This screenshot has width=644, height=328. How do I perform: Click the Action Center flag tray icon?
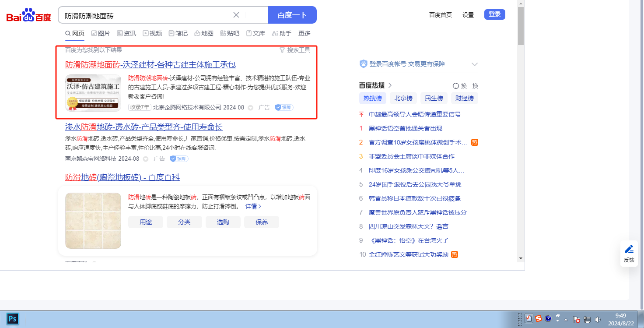pyautogui.click(x=577, y=319)
